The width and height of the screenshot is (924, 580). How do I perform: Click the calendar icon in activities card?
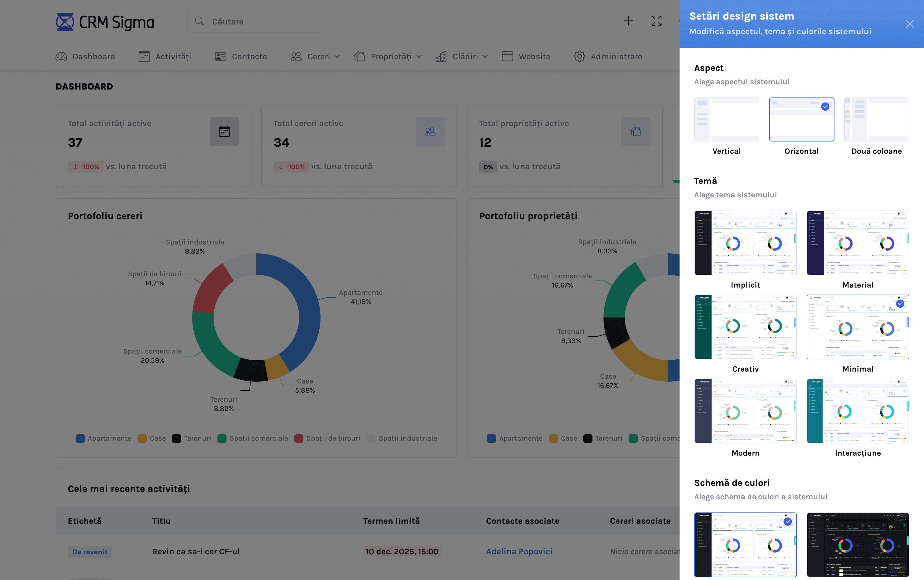(224, 132)
